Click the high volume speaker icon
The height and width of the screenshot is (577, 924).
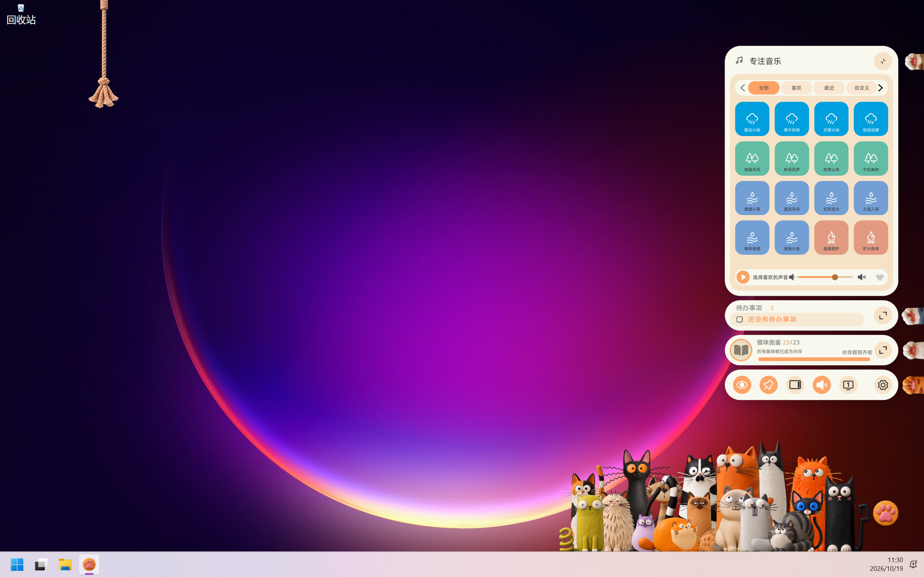[862, 277]
